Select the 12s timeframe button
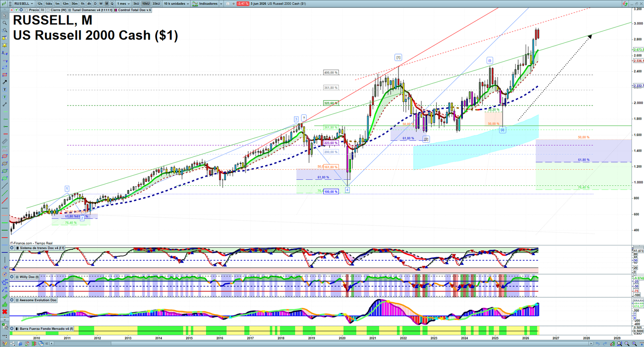644x347 pixels. click(40, 4)
